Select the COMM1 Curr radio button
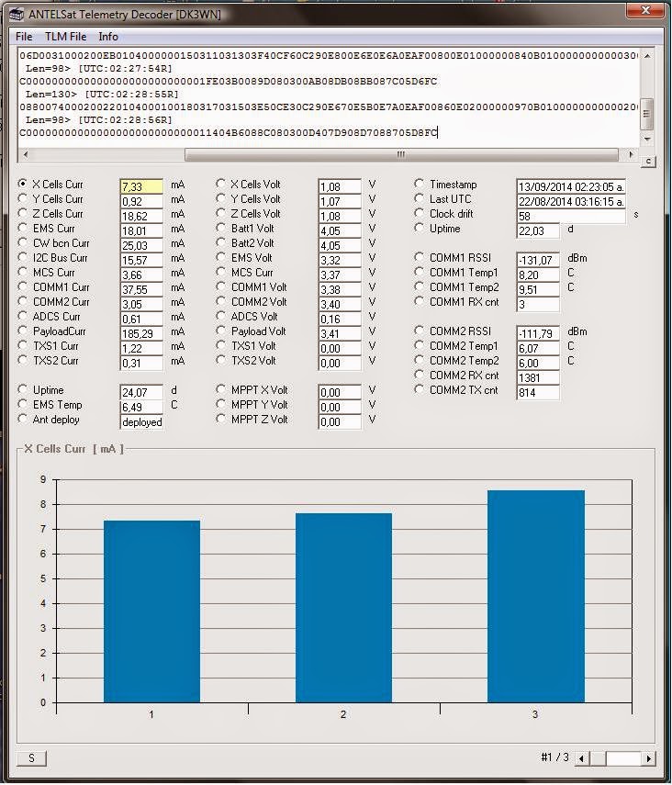Image resolution: width=672 pixels, height=785 pixels. [x=23, y=286]
